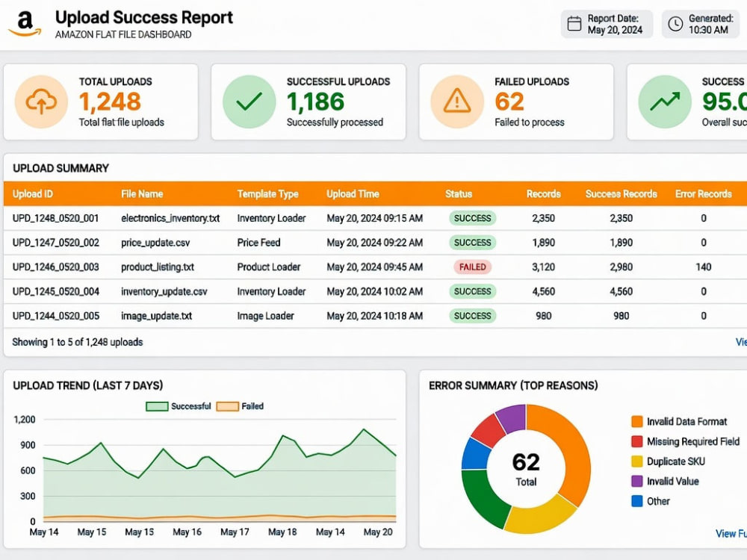Image resolution: width=747 pixels, height=560 pixels.
Task: Sort by Template Type column header
Action: pos(267,194)
